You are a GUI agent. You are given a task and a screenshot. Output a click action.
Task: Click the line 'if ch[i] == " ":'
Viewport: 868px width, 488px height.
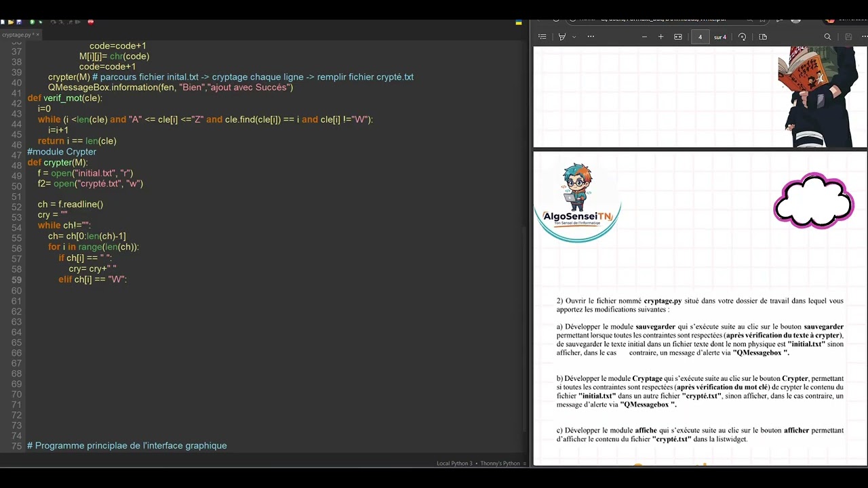tap(85, 258)
